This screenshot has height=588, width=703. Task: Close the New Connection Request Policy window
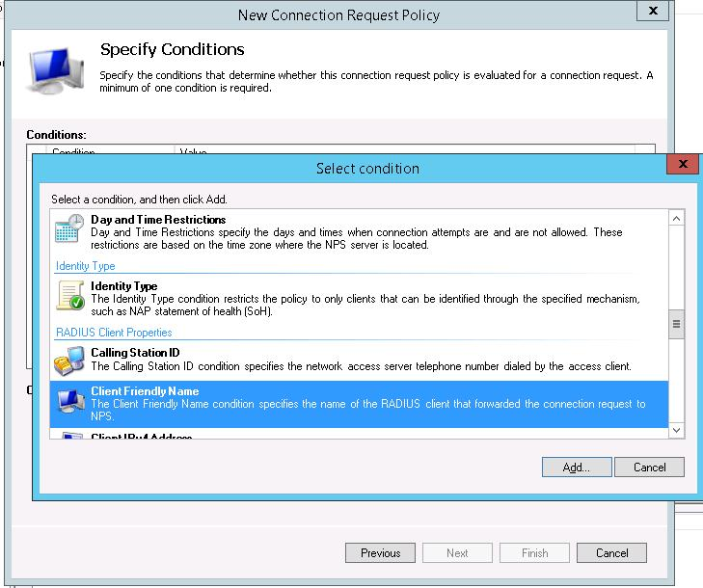pos(653,12)
